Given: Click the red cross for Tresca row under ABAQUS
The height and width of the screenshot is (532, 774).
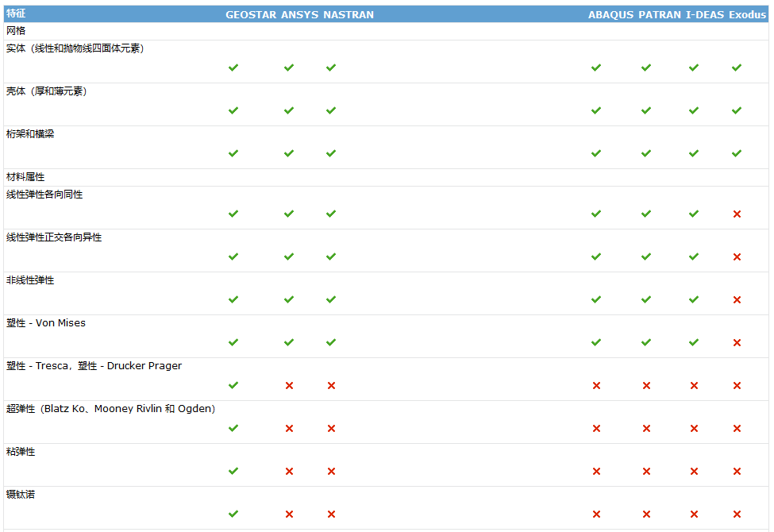Looking at the screenshot, I should (596, 386).
